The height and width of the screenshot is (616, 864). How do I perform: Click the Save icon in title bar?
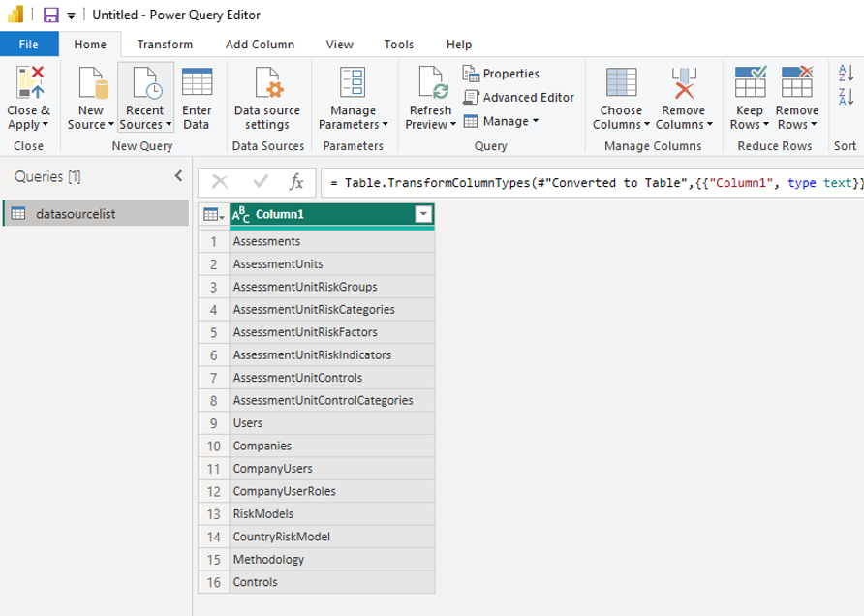50,15
